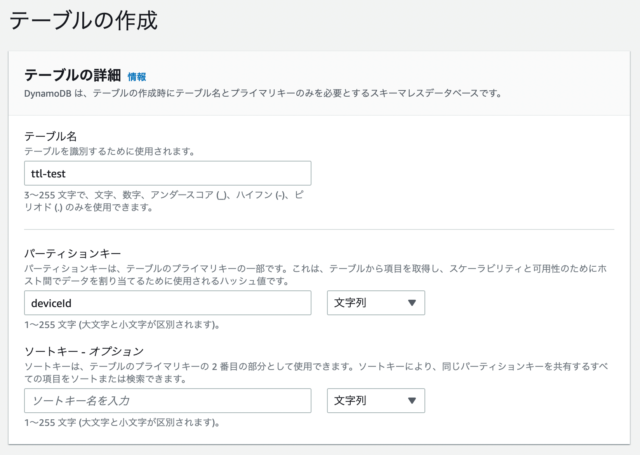640x455 pixels.
Task: Click the テーブルの作成 page heading
Action: 83,20
